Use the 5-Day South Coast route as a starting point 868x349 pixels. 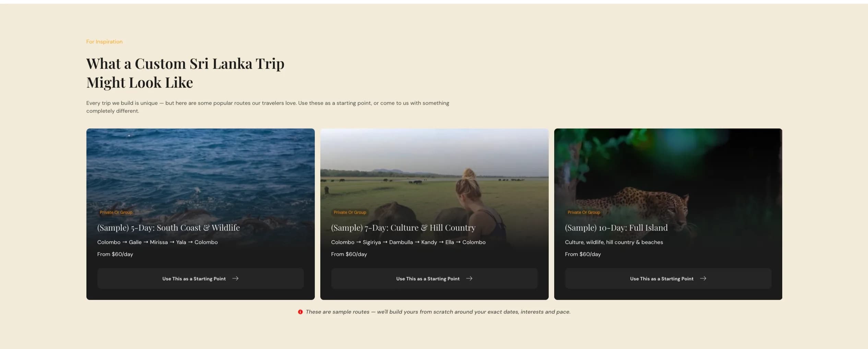[x=201, y=278]
